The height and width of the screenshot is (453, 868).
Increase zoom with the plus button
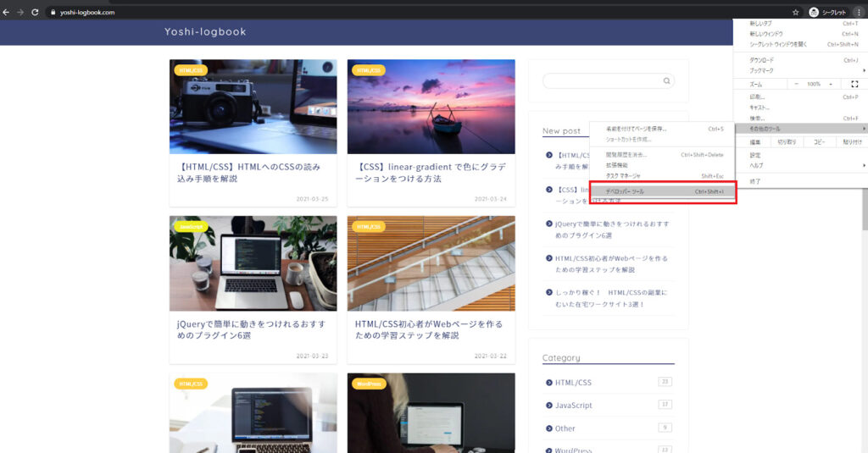pyautogui.click(x=831, y=85)
